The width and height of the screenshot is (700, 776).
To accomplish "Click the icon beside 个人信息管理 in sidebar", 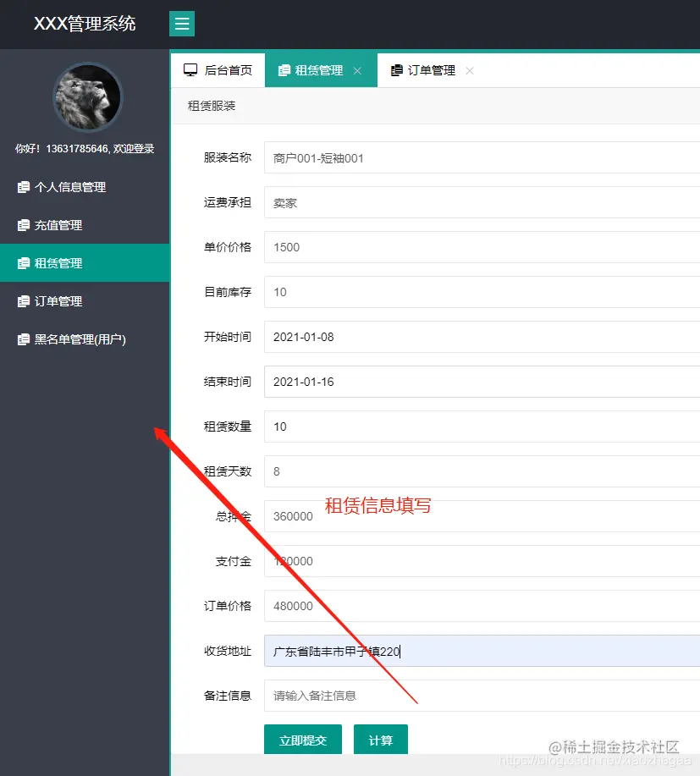I will click(23, 187).
